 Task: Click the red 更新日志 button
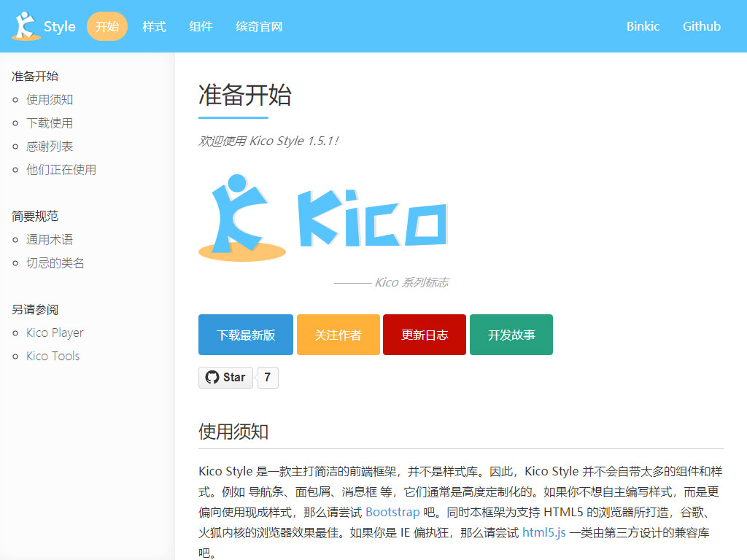point(425,335)
